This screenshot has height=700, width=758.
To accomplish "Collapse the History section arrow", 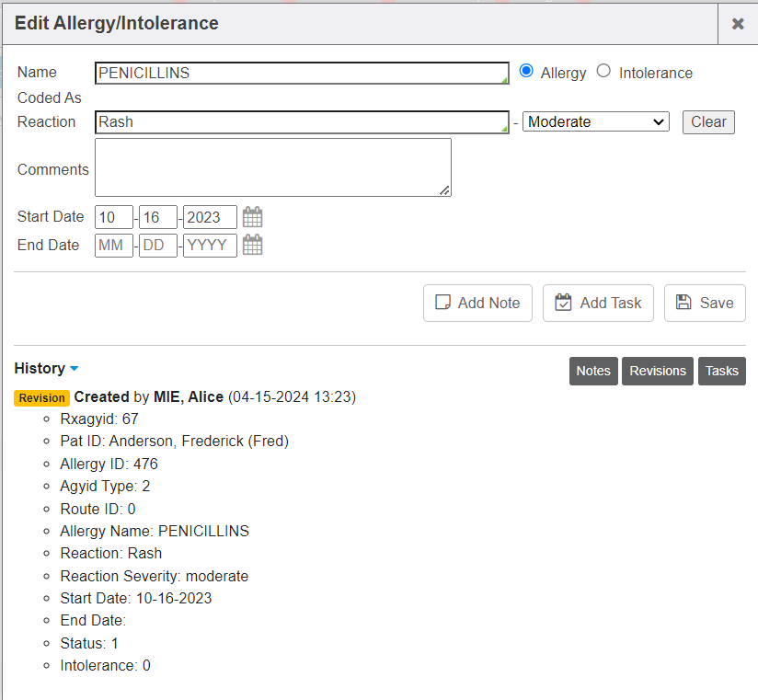I will [x=75, y=369].
